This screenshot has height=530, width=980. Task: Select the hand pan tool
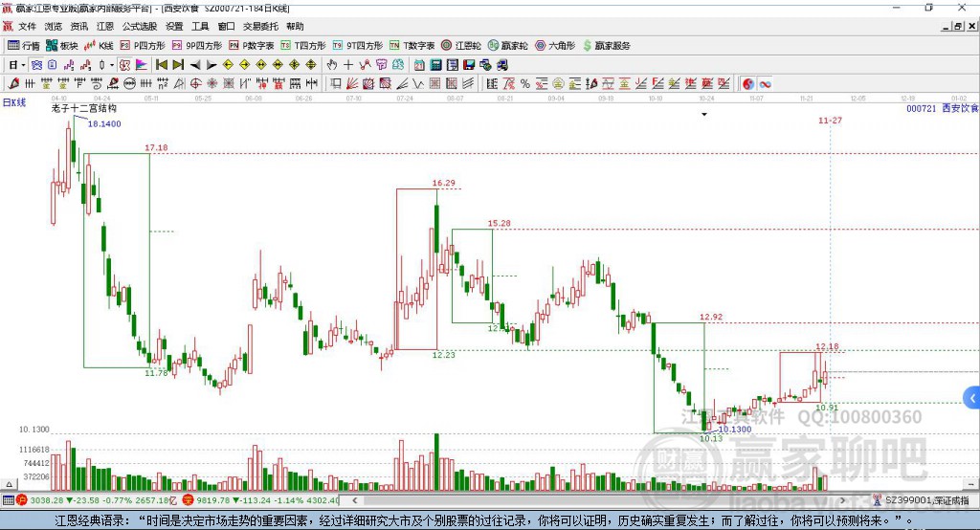coord(332,65)
